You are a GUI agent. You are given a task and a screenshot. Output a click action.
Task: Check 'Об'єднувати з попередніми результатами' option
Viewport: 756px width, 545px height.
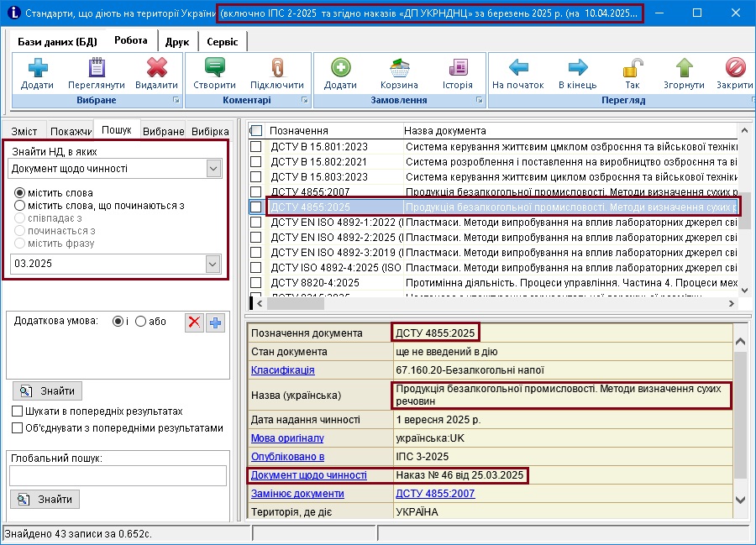click(x=18, y=427)
